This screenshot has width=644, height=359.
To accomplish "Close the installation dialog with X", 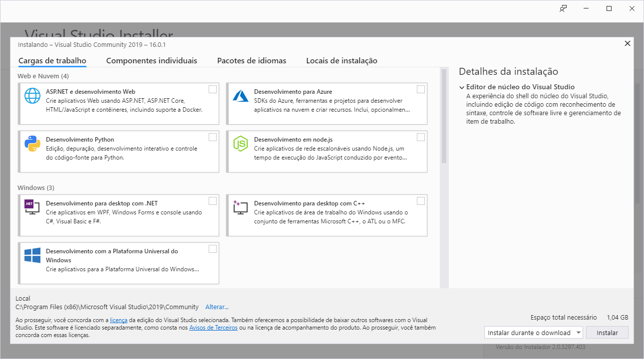I will point(628,43).
